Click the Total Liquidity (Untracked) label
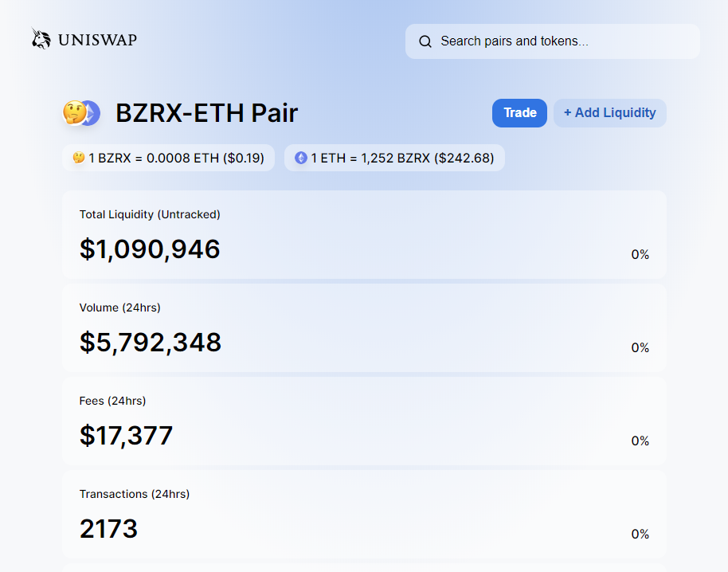 point(150,214)
